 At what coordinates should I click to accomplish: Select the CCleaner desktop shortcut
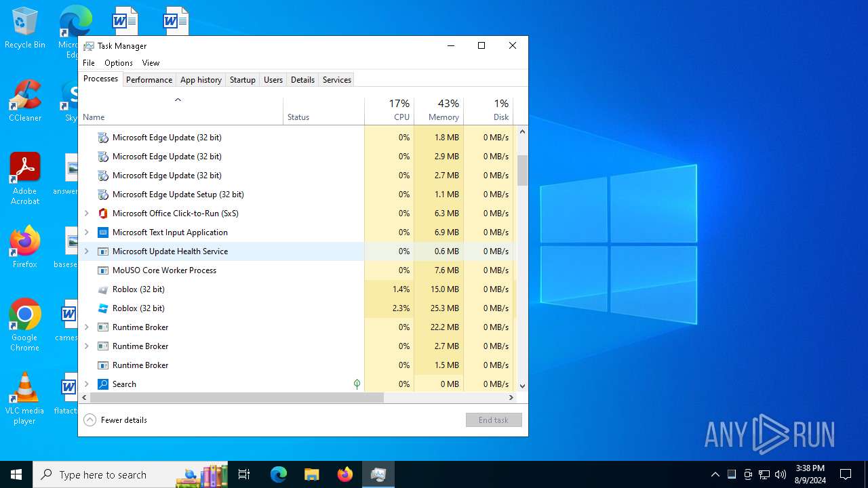coord(25,101)
